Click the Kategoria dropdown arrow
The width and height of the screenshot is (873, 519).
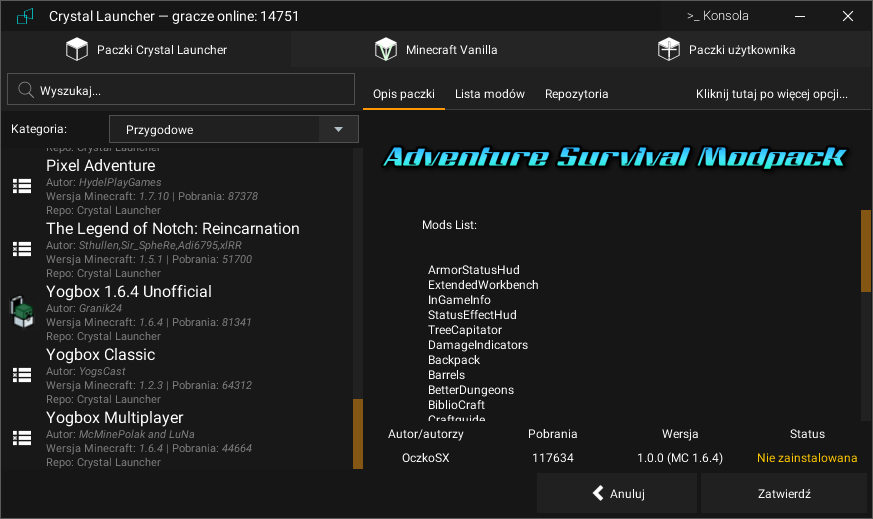point(339,129)
